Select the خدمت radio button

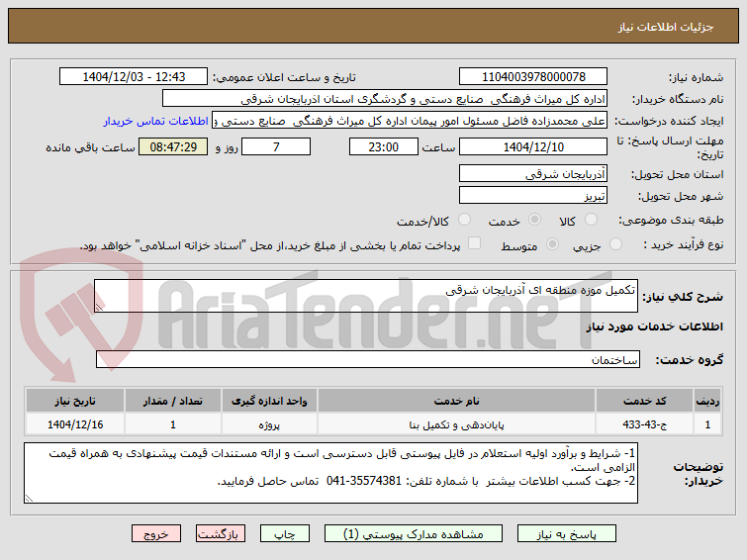click(534, 220)
